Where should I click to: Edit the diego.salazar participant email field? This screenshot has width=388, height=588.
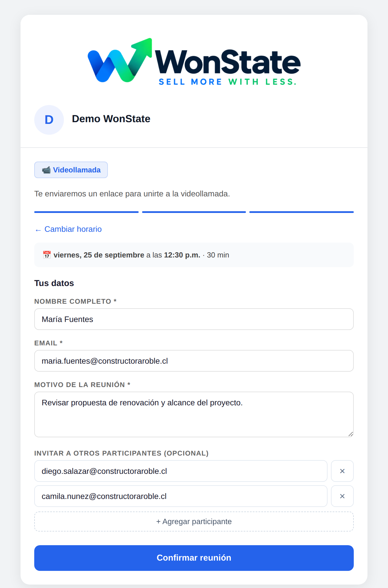(x=181, y=471)
